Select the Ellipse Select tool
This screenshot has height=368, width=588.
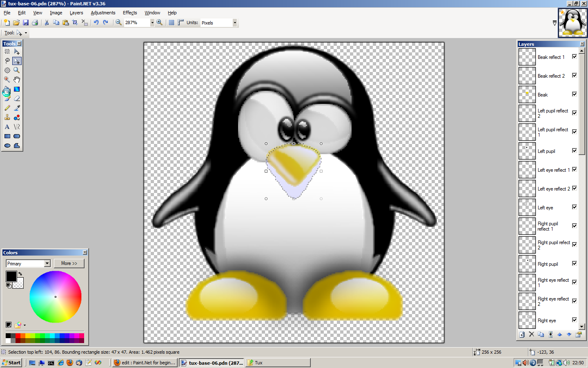(x=7, y=70)
